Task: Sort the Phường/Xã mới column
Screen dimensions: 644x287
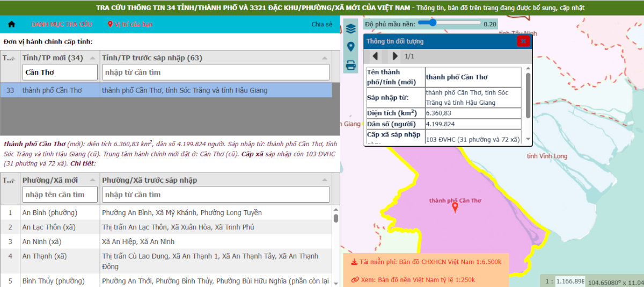Action: point(92,180)
